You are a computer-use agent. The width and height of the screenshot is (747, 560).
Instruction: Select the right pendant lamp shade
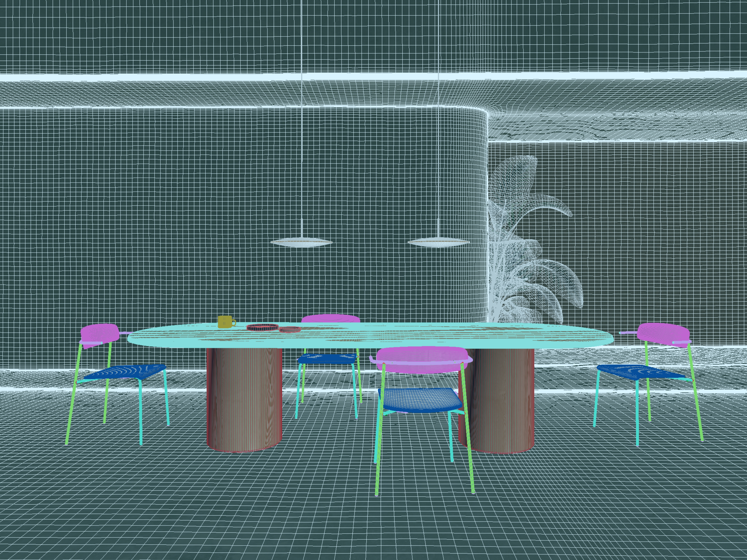pos(438,242)
